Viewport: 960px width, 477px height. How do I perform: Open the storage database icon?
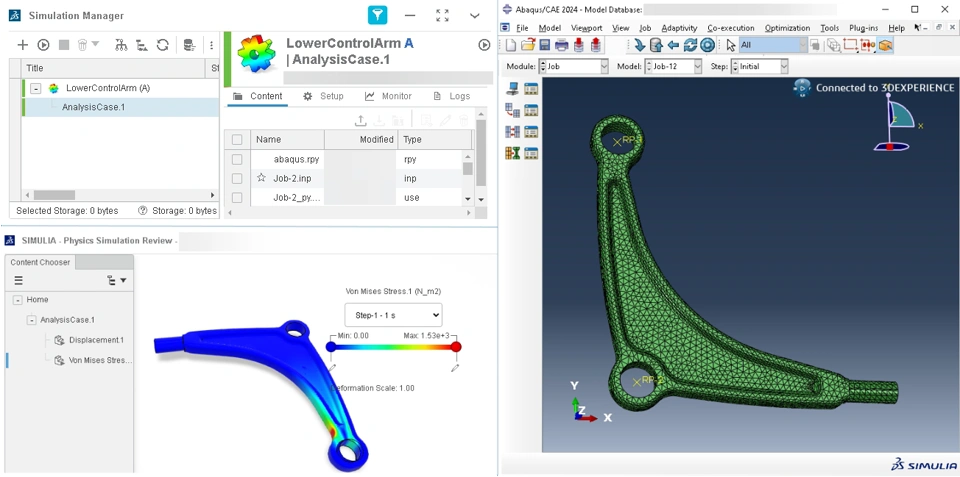click(x=189, y=45)
